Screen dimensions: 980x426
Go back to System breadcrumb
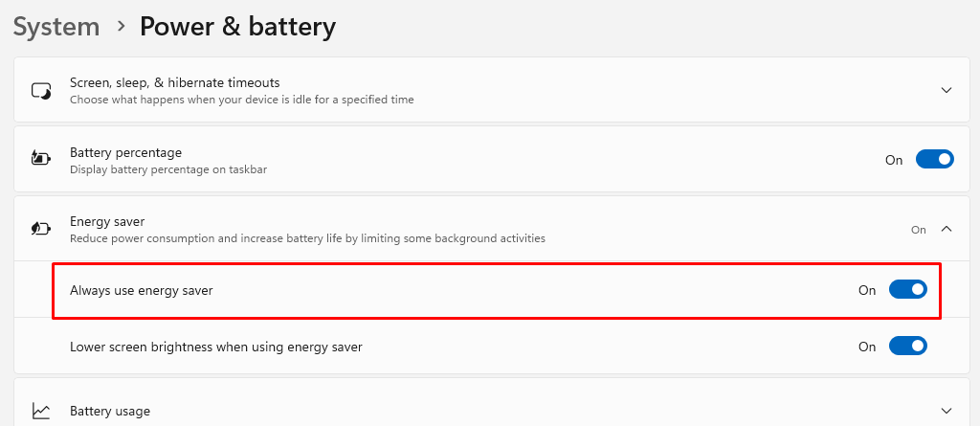pyautogui.click(x=56, y=26)
